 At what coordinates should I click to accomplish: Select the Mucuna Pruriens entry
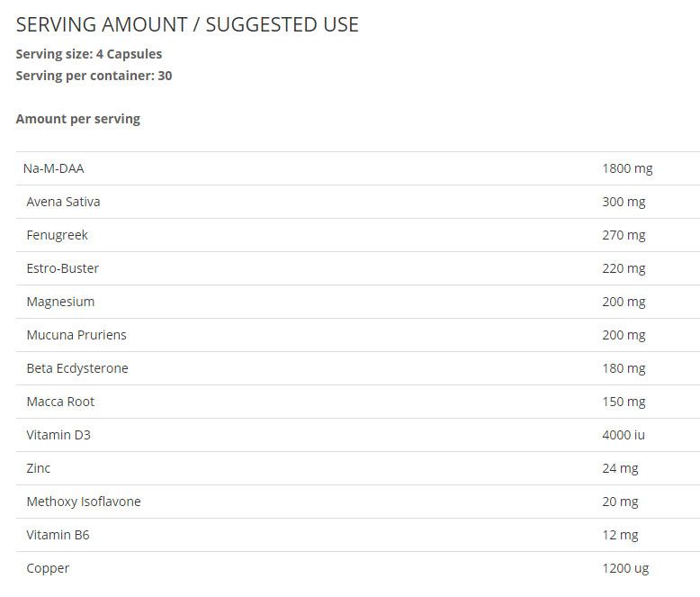tap(76, 335)
